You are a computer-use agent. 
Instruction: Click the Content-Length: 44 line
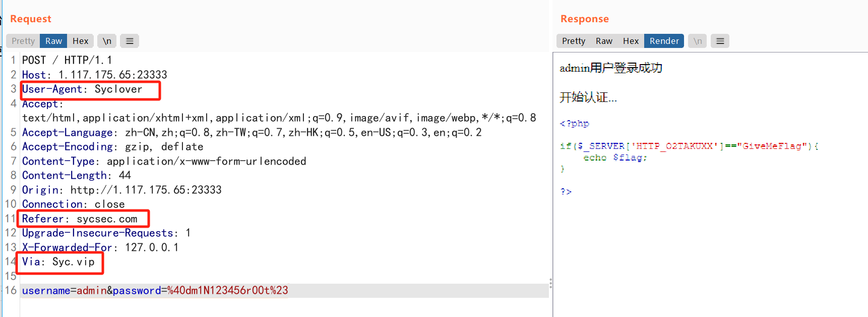(77, 175)
